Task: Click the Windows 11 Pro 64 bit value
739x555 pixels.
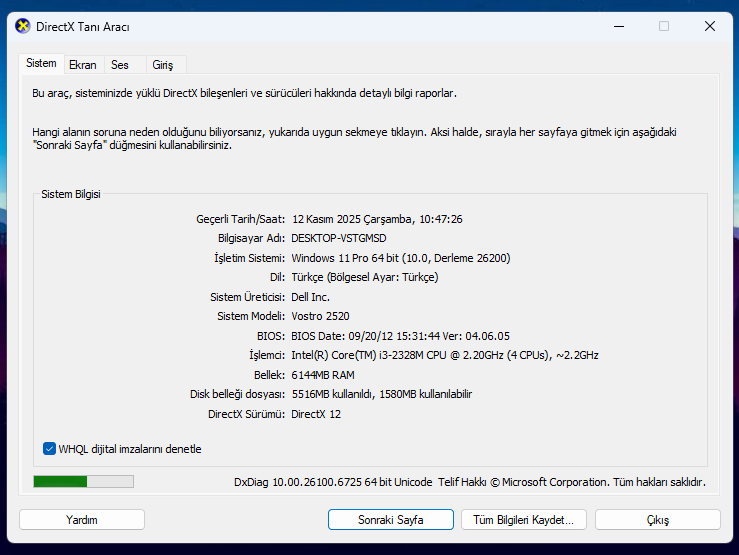Action: tap(401, 258)
